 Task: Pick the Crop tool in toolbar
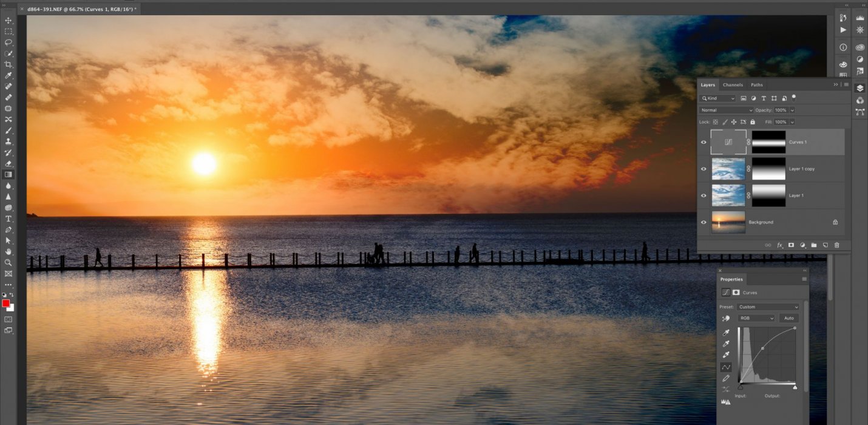(x=8, y=64)
